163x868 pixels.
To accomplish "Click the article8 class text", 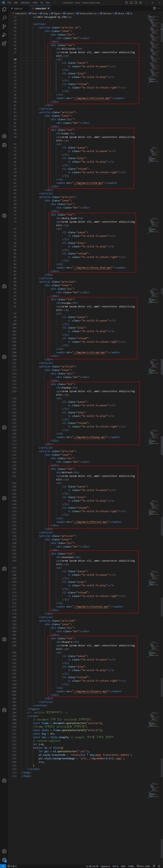I will click(x=69, y=621).
